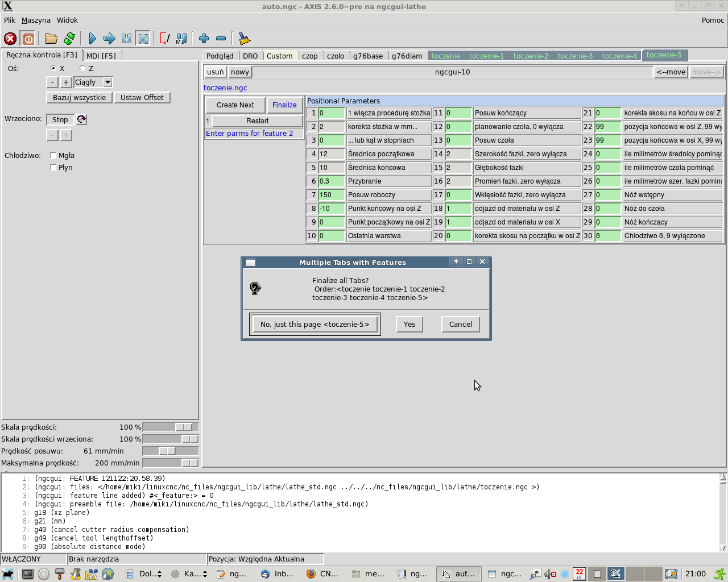Click the Create Next button
The height and width of the screenshot is (582, 728).
pyautogui.click(x=235, y=105)
